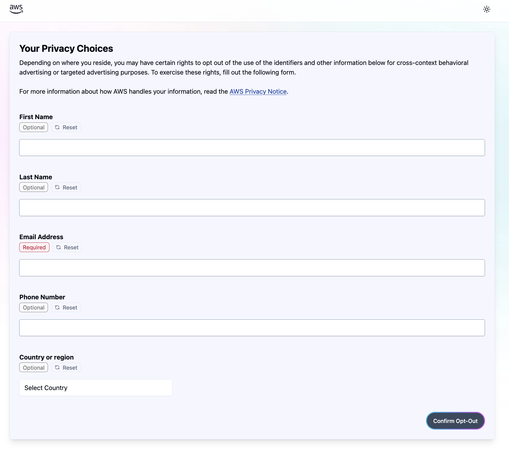Reset the Phone Number field
Image resolution: width=509 pixels, height=452 pixels.
66,307
